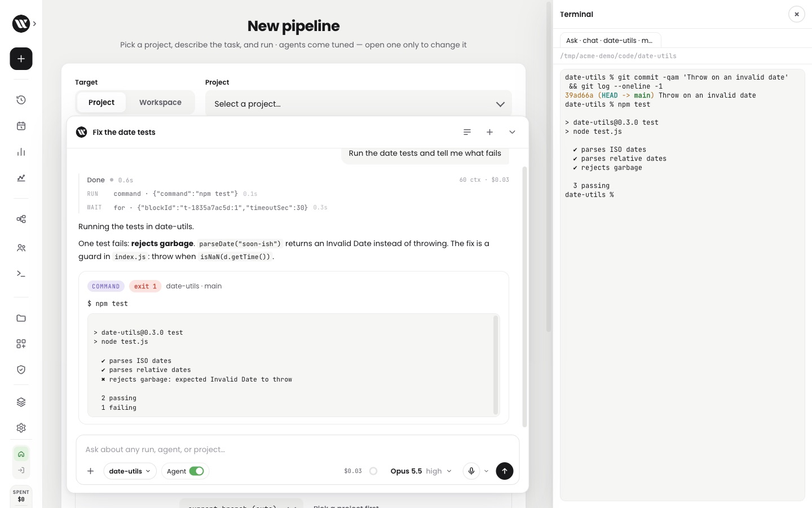Open run history from the sidebar clock icon
Viewport: 812px width, 508px height.
coord(21,100)
